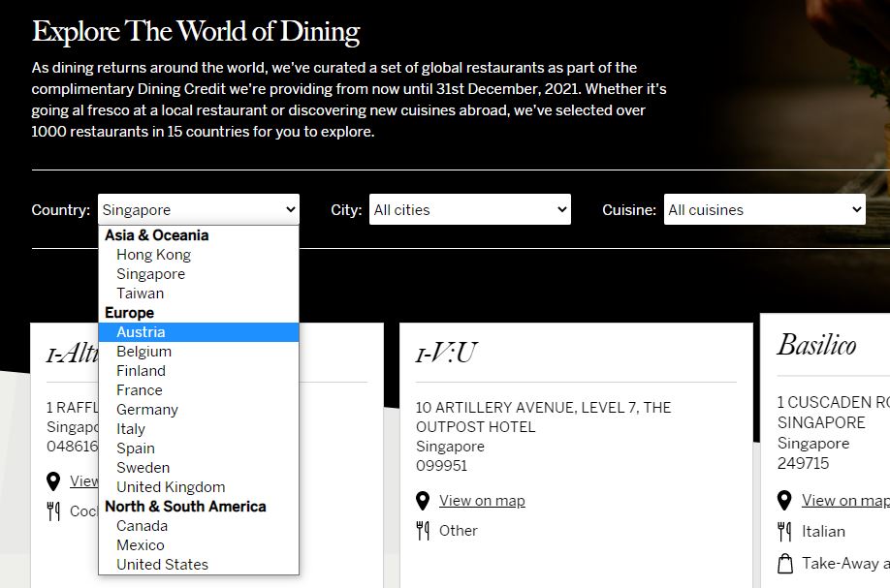Open View on map link for Basilico
Viewport: 890px width, 588px height.
coord(845,500)
